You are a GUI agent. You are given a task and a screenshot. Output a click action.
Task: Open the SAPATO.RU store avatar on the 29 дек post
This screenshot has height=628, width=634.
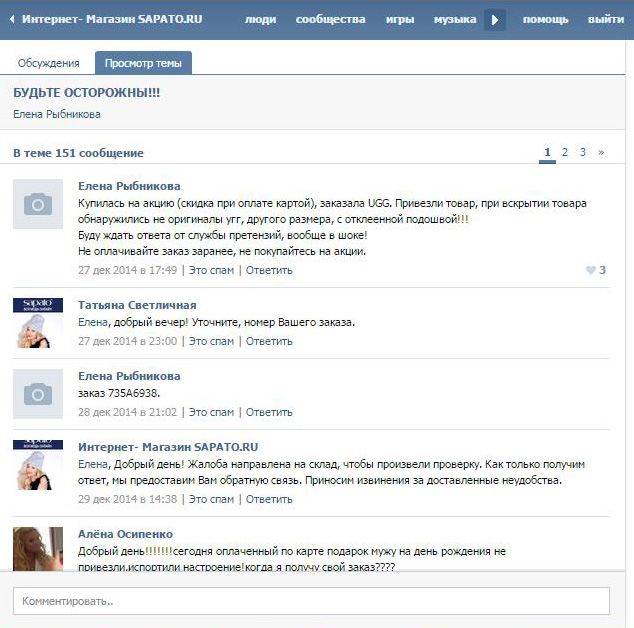tap(38, 465)
